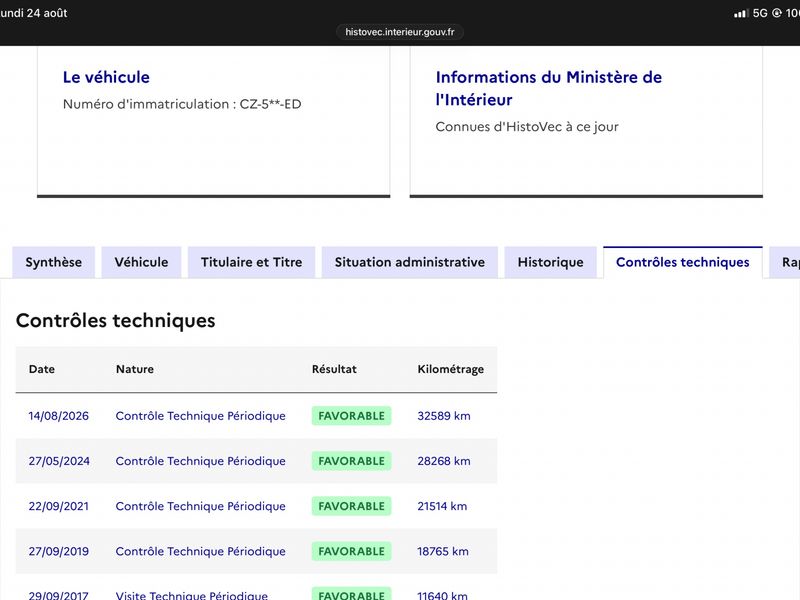800x600 pixels.
Task: Tap the histovec.interieur.gouv.fr address bar
Action: click(399, 32)
